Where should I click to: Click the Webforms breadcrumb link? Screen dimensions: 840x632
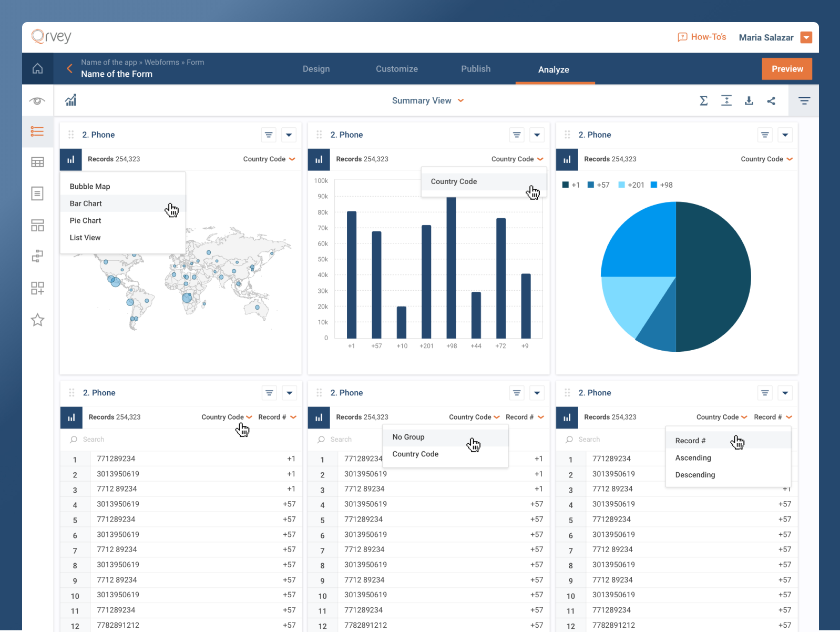click(162, 62)
